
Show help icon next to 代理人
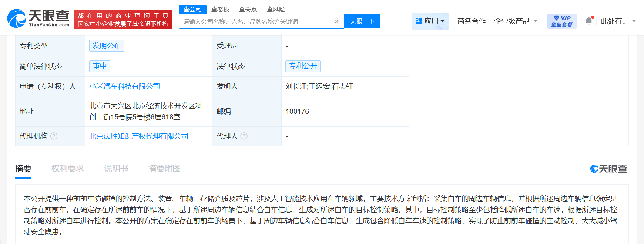(244, 136)
